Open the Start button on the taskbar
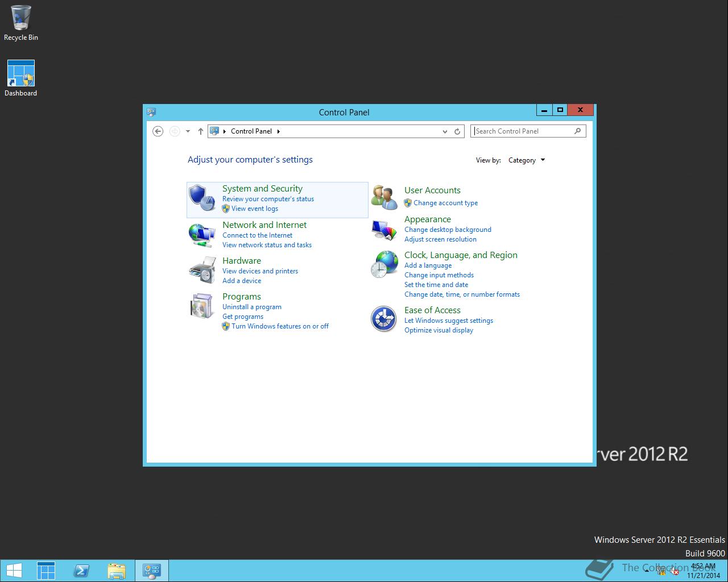 coord(14,571)
